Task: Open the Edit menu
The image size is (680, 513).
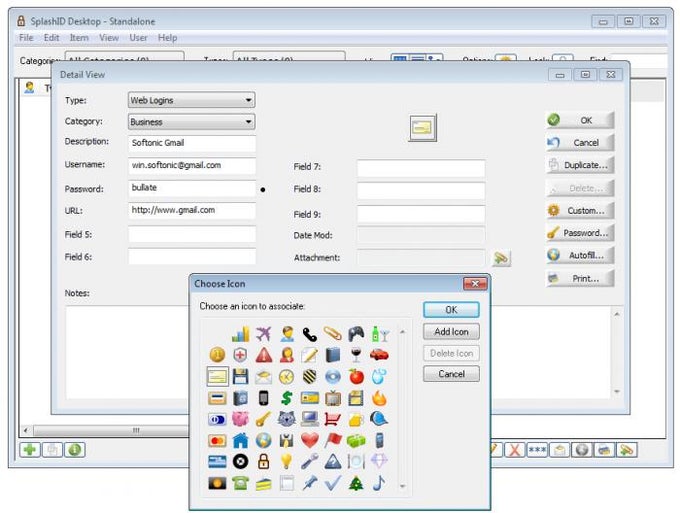Action: click(x=51, y=38)
